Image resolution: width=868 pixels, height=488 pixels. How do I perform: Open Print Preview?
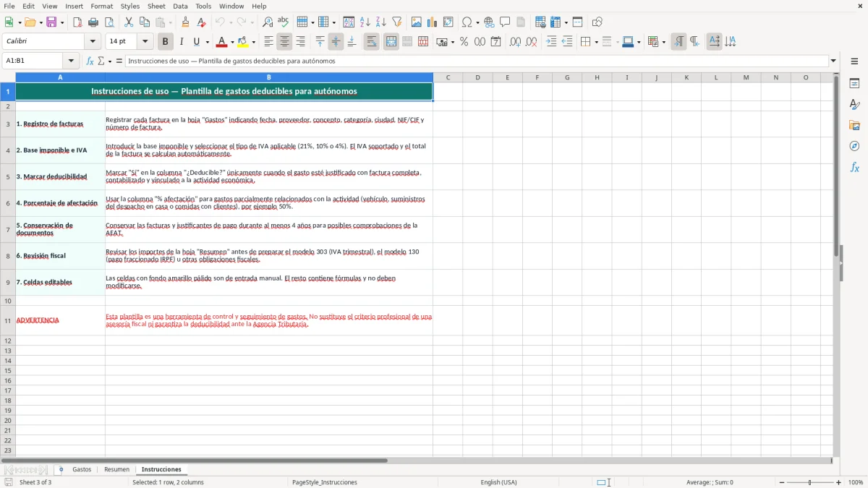[109, 22]
